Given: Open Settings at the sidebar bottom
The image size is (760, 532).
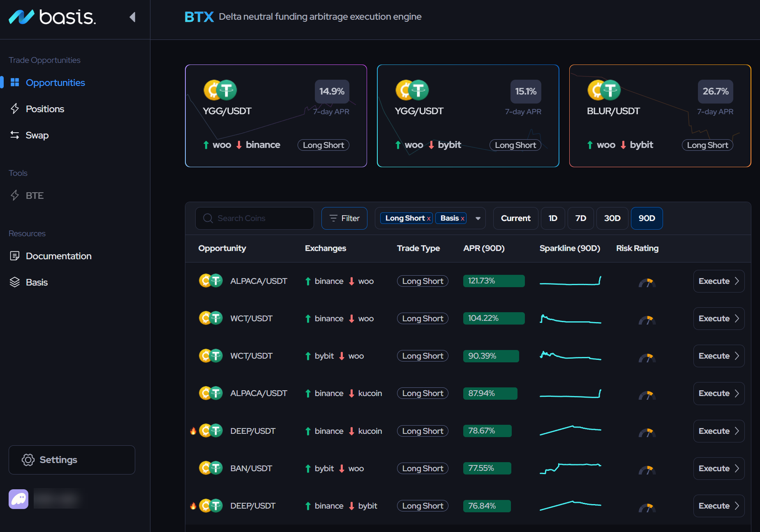Looking at the screenshot, I should [72, 460].
